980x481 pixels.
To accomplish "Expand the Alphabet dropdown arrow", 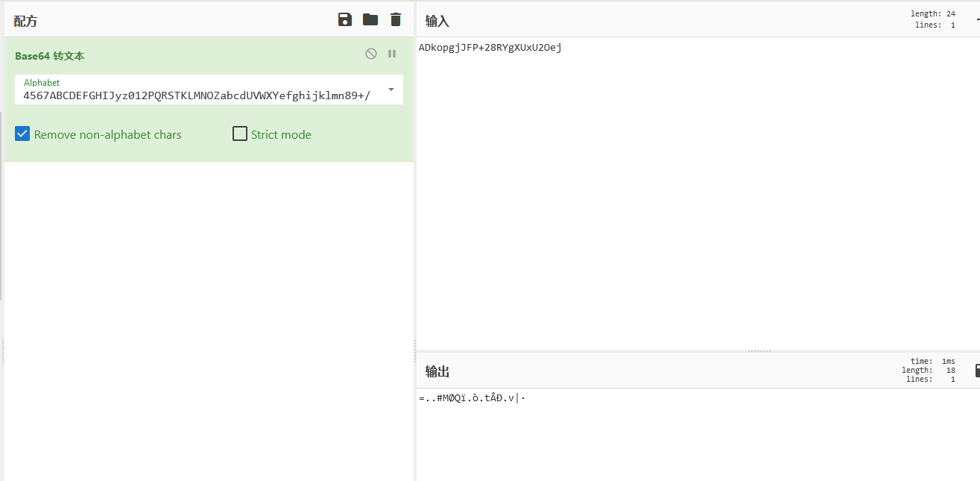I will (391, 90).
